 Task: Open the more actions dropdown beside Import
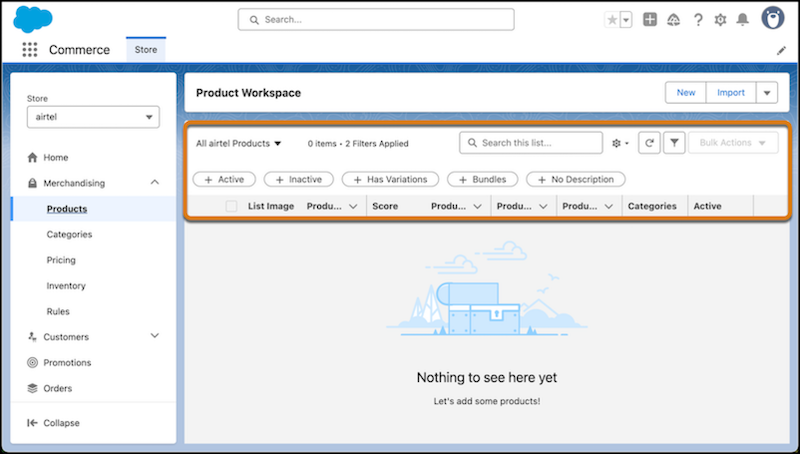point(767,93)
